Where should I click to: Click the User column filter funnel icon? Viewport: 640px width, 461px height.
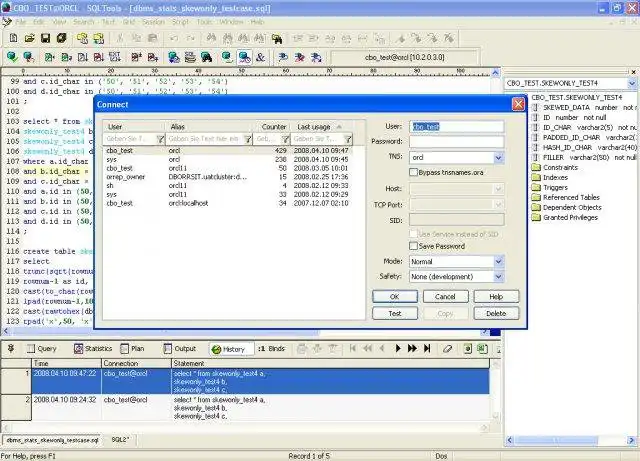pos(160,139)
